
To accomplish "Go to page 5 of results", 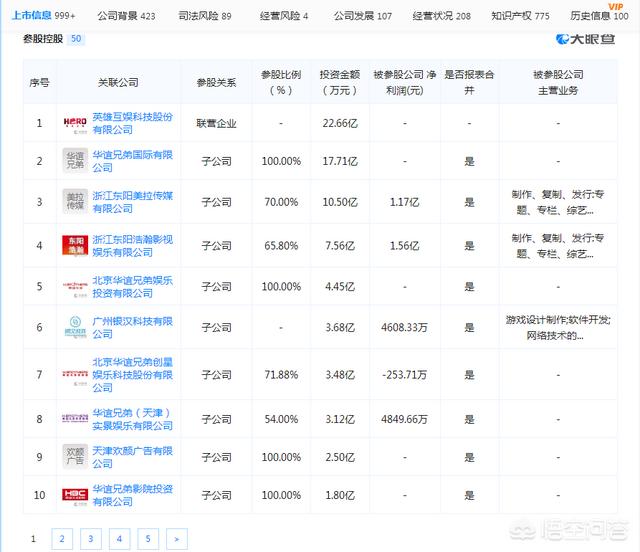I will pos(148,539).
